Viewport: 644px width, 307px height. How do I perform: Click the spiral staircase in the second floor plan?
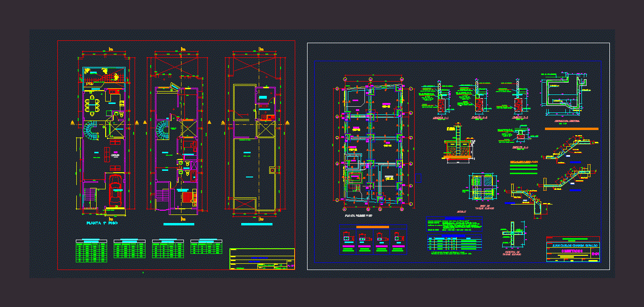[163, 130]
